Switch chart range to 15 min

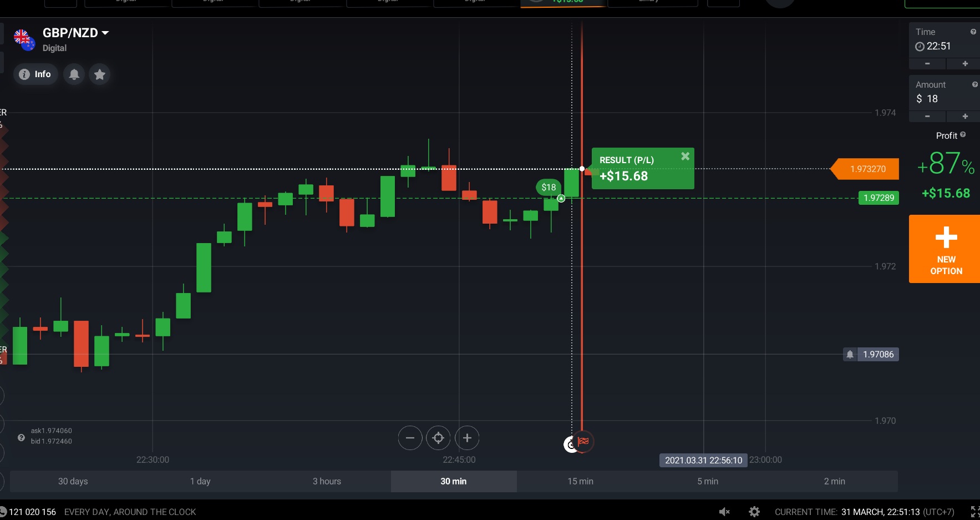tap(580, 481)
